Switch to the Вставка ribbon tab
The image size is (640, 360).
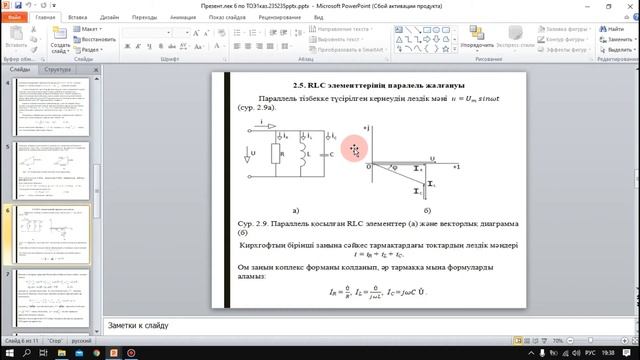78,17
